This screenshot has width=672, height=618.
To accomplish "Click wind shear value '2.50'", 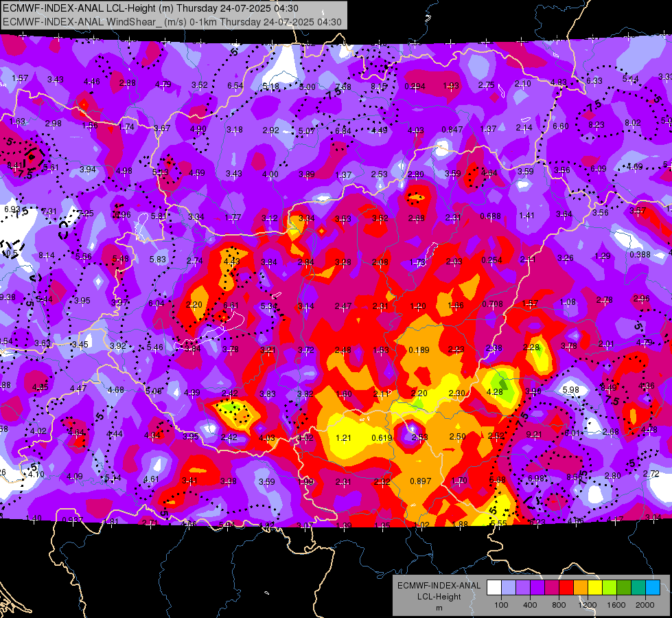I will click(x=457, y=436).
